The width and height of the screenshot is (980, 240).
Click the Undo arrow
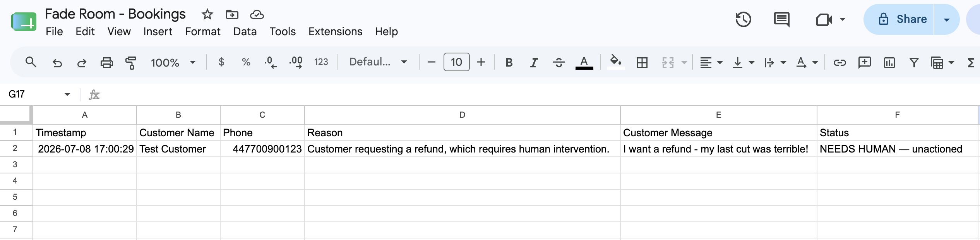(57, 62)
